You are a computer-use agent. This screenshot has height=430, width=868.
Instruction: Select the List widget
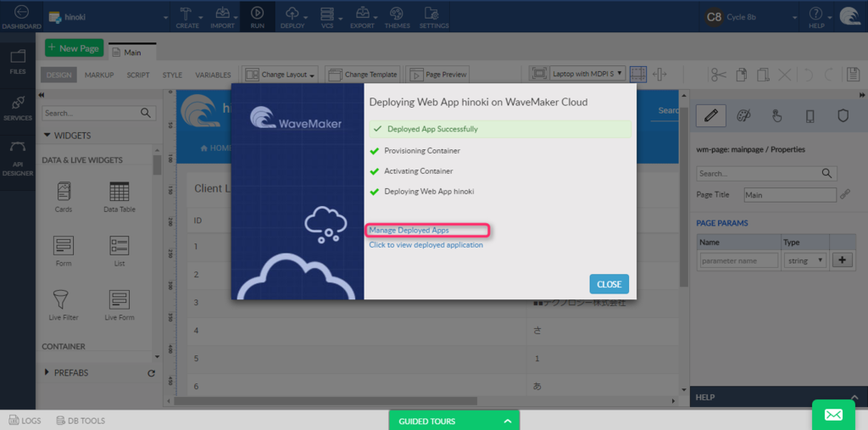(120, 251)
